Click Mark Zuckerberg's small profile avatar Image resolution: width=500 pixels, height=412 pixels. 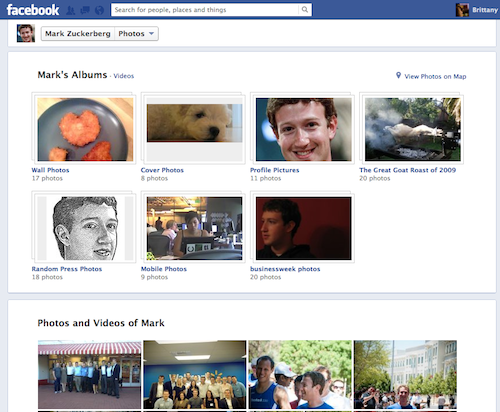pos(26,33)
